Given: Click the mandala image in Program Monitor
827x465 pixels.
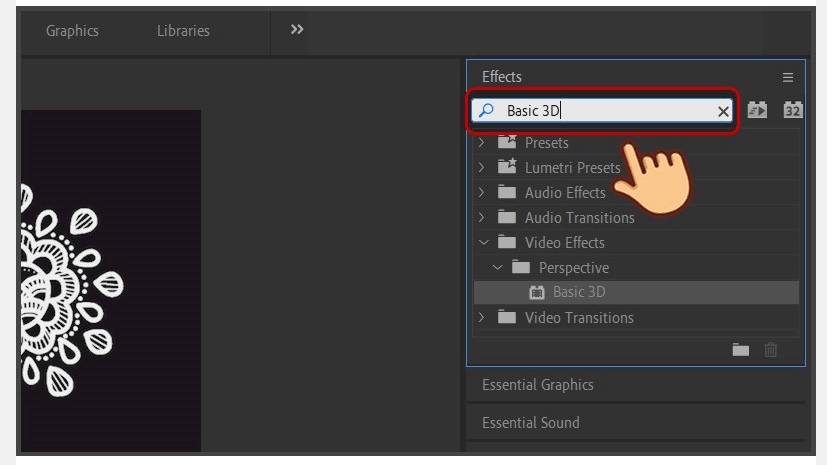Looking at the screenshot, I should [71, 289].
